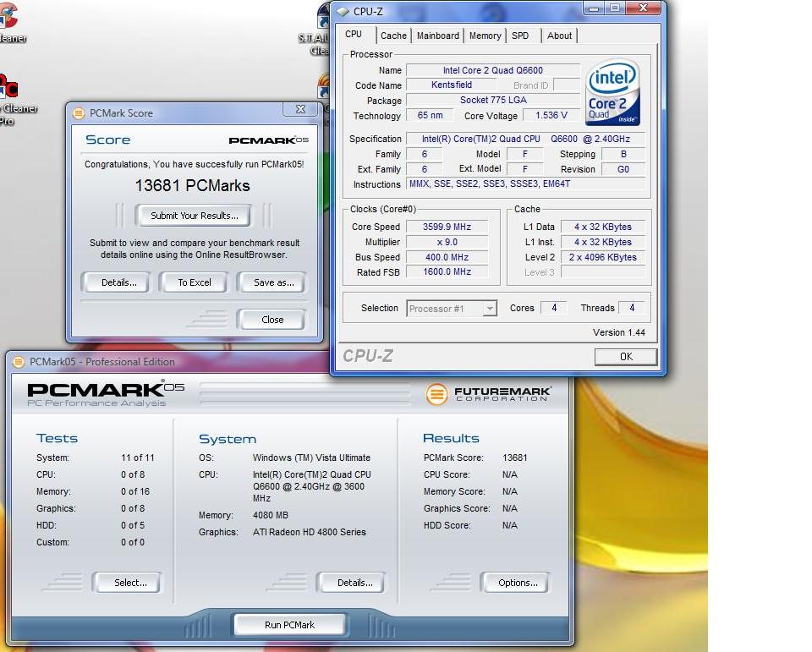Click the Technology value 65 nm

click(430, 115)
